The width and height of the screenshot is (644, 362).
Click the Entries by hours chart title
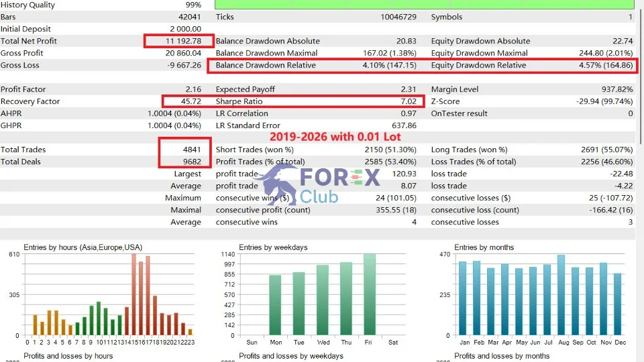pos(83,247)
